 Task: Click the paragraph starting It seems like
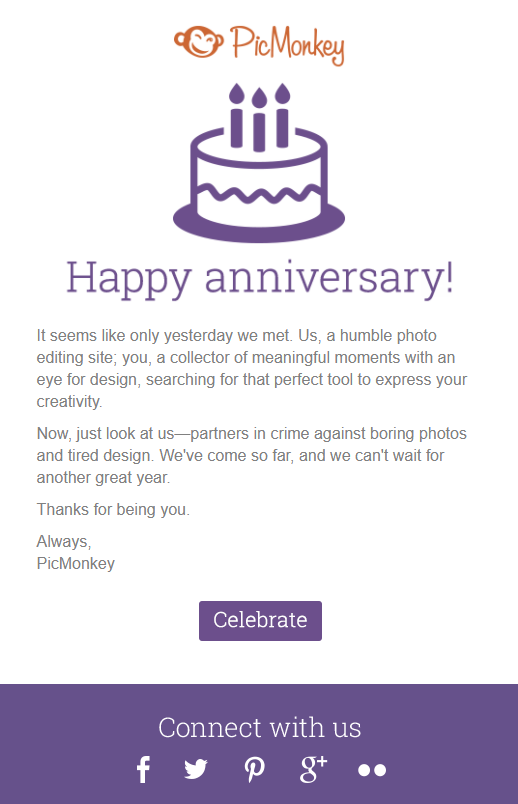coord(252,368)
